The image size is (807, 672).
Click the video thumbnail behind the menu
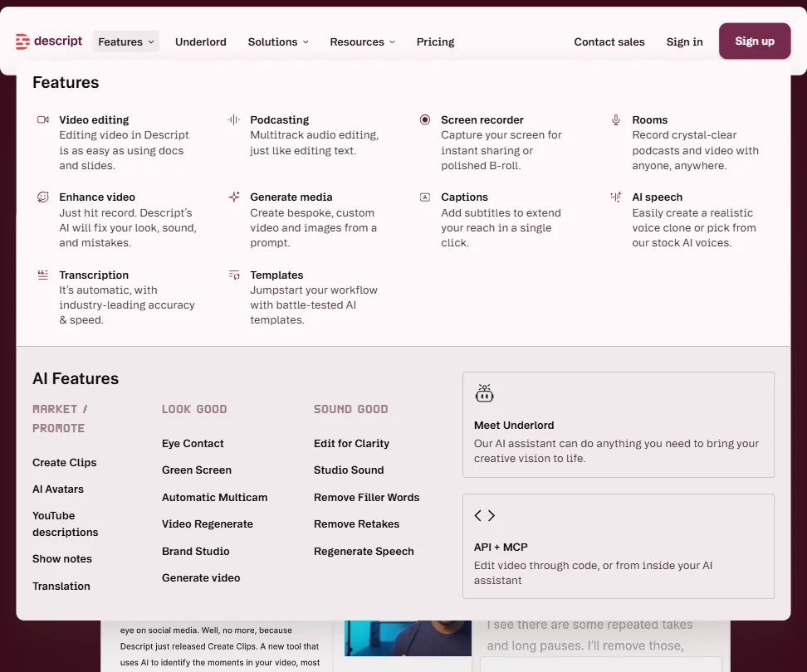(x=408, y=638)
